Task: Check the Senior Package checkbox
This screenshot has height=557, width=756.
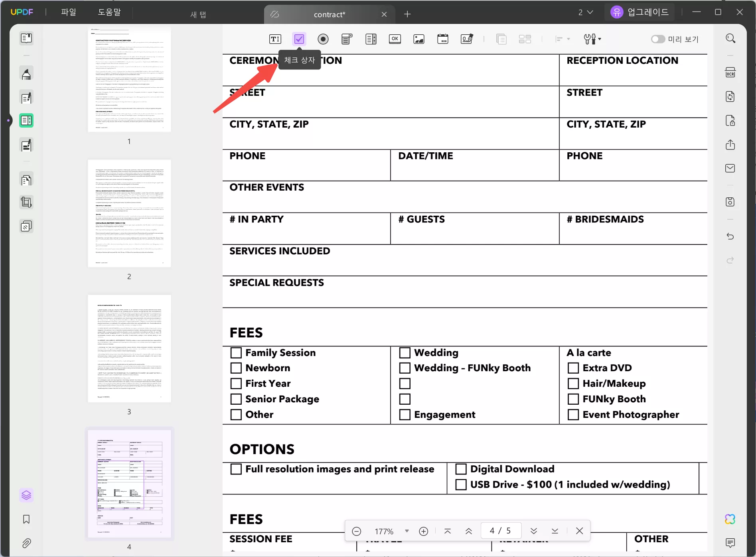Action: coord(236,399)
